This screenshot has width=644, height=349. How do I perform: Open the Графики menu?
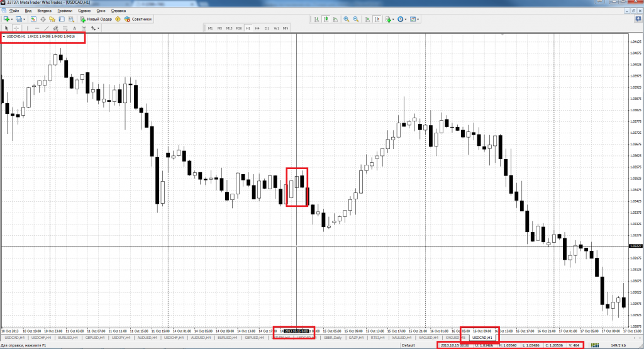click(65, 11)
